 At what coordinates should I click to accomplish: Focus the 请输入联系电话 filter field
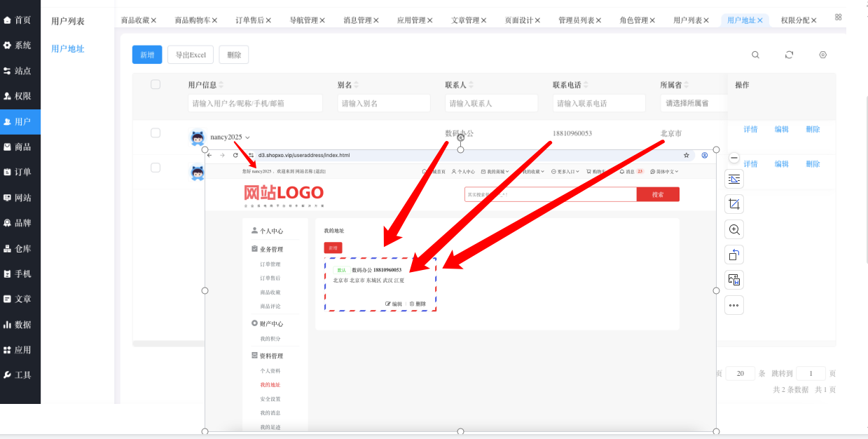coord(599,103)
